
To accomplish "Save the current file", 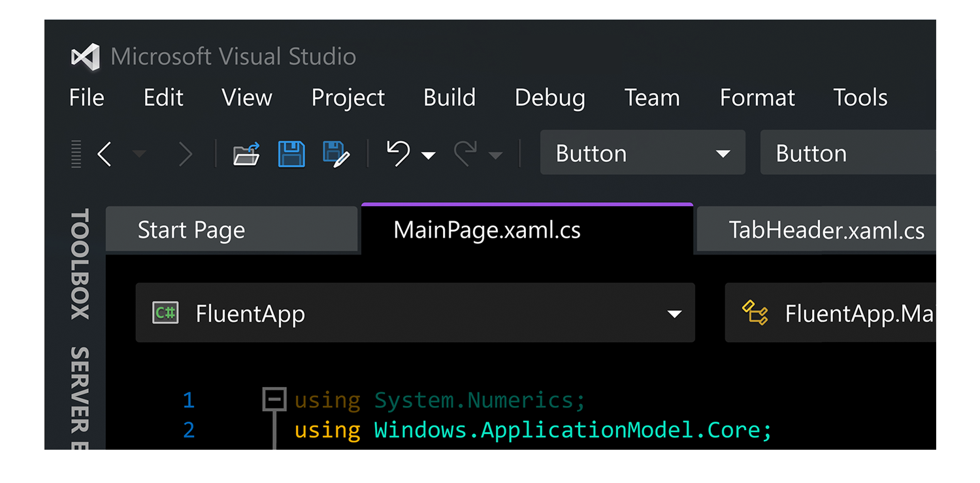I will [291, 153].
